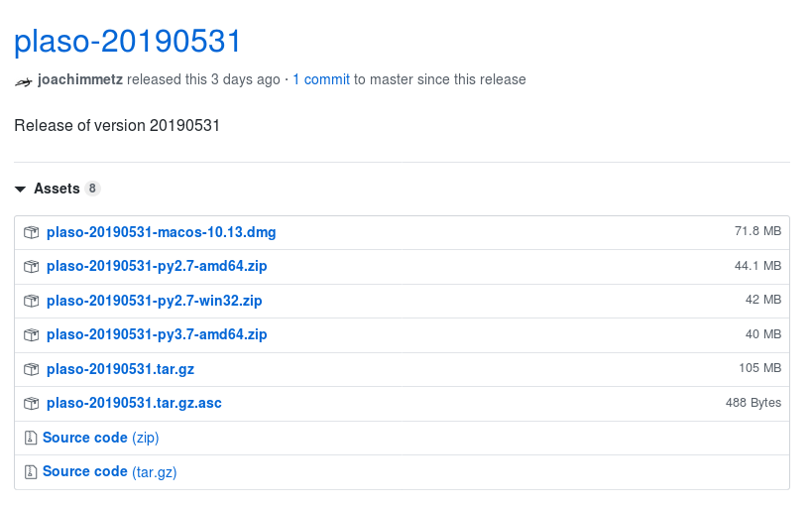This screenshot has height=509, width=812.
Task: Click 'released this 3 days ago' text
Action: point(203,79)
